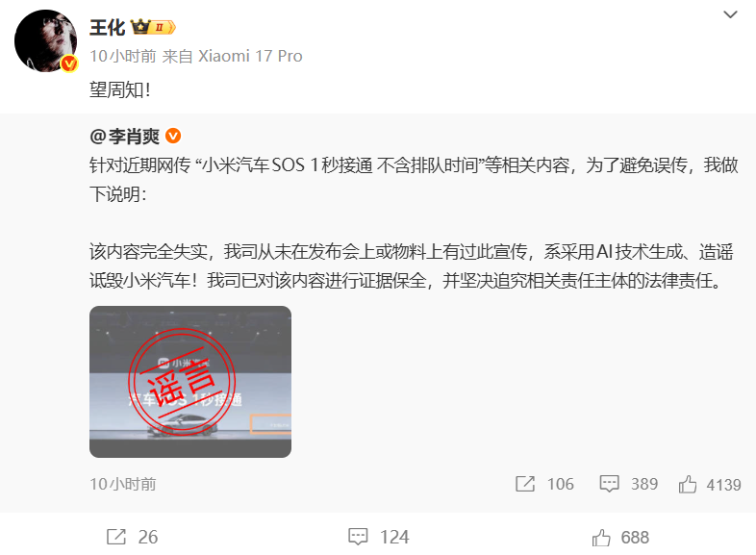Open the 10小时前 timestamp on 王化's post
The image size is (756, 555).
click(123, 56)
